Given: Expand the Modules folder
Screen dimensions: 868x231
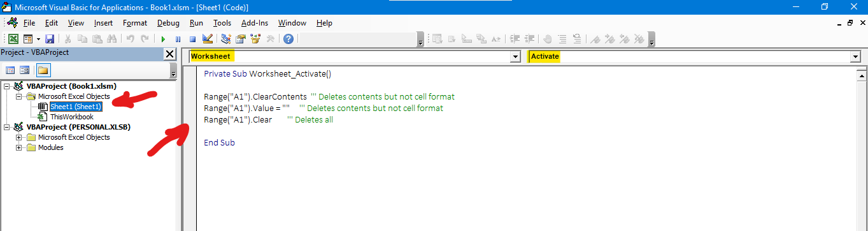Looking at the screenshot, I should tap(19, 147).
